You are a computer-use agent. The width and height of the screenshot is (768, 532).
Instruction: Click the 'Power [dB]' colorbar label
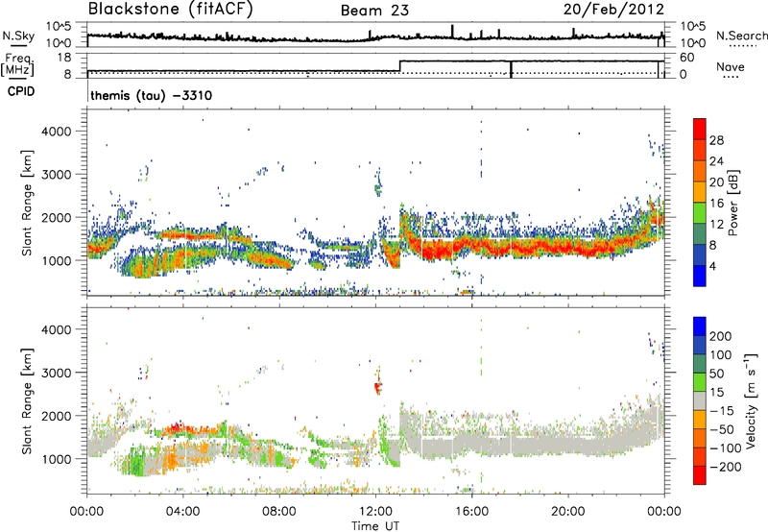pos(733,203)
